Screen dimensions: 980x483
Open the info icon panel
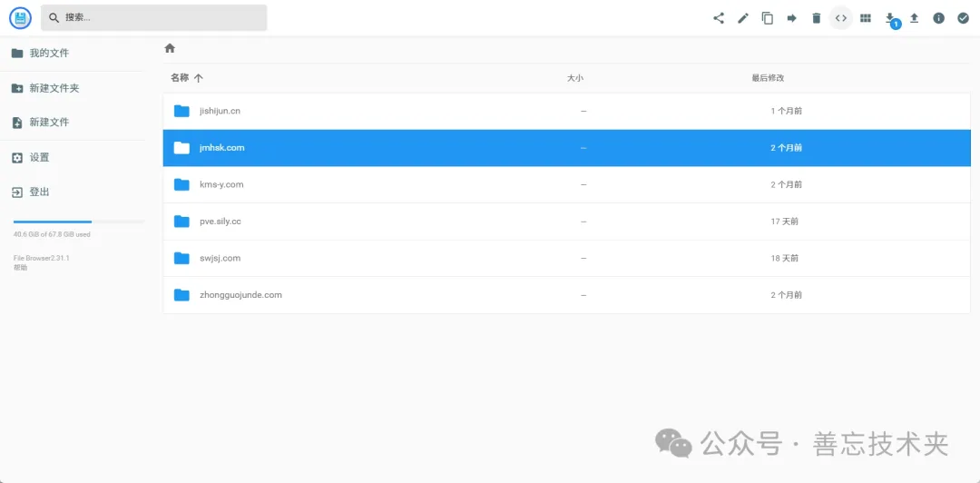(939, 18)
